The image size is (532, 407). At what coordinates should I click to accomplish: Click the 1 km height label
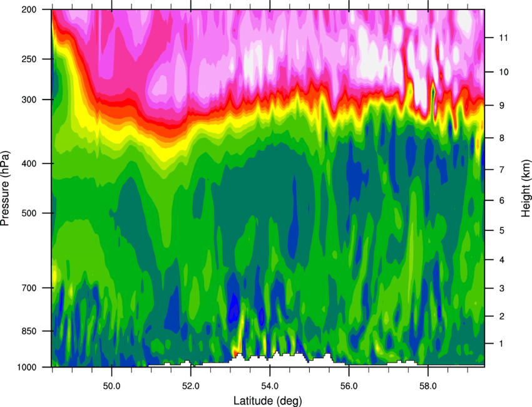502,344
